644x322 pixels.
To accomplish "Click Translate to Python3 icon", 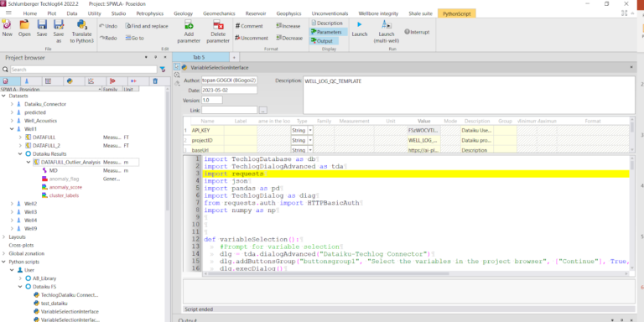I will pyautogui.click(x=81, y=24).
